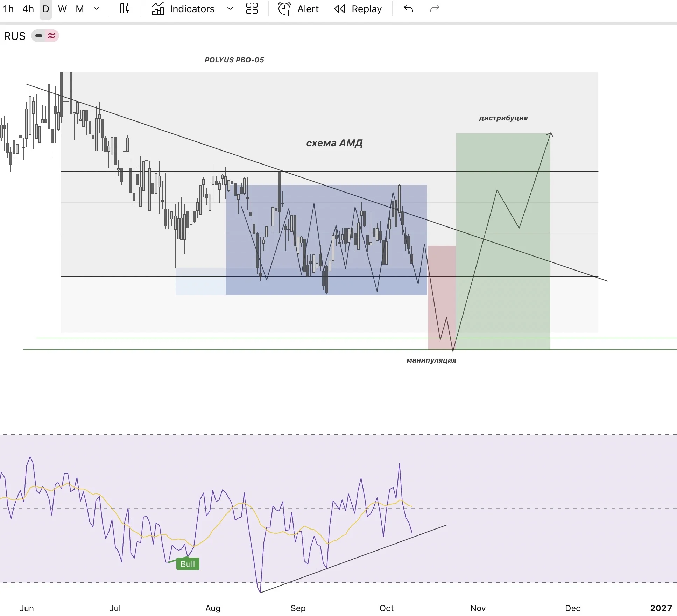Click the RUS symbol label
677x616 pixels.
coord(14,36)
